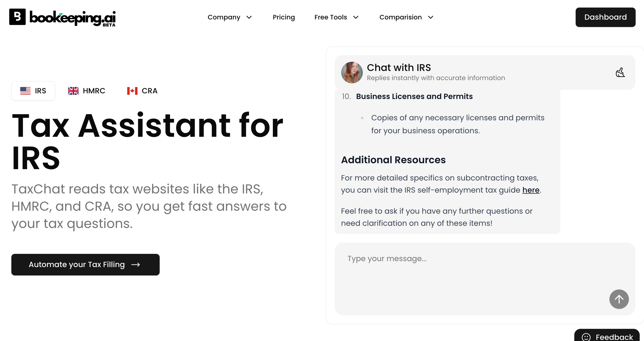Viewport: 644px width, 341px height.
Task: Open the IRS self-employment guide 'here' link
Action: pos(531,190)
